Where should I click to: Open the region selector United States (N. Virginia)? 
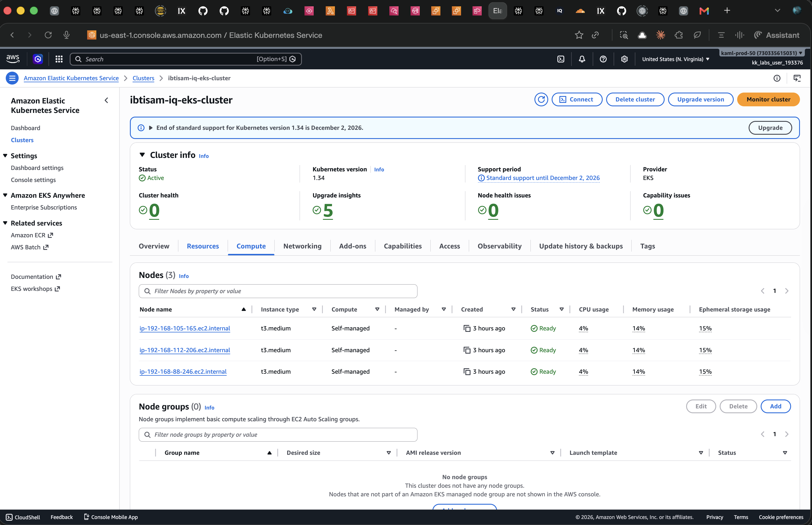(x=676, y=59)
